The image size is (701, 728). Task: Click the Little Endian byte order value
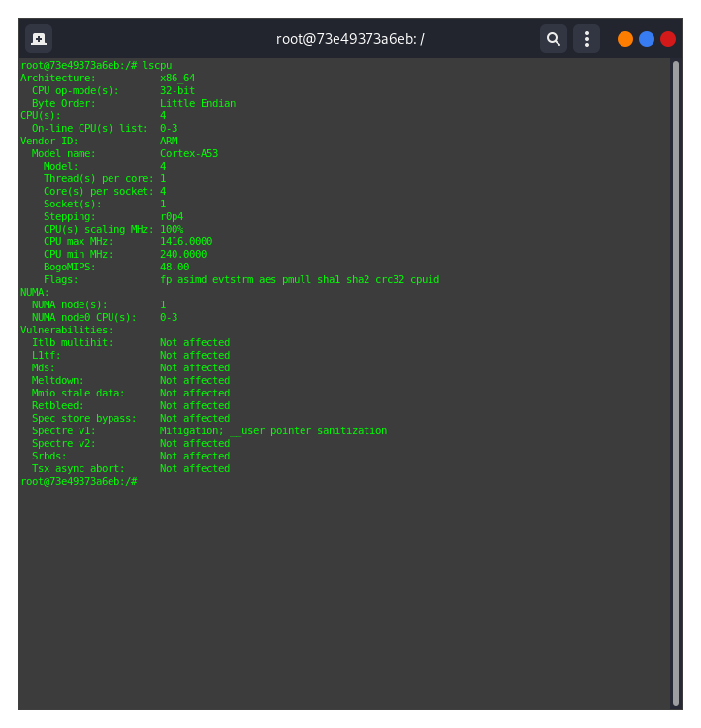198,103
